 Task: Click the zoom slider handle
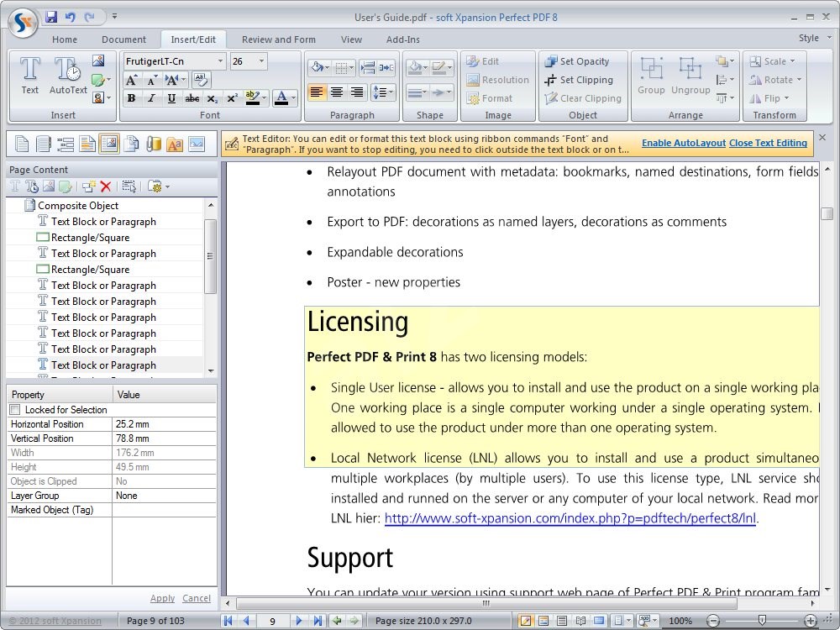click(762, 621)
